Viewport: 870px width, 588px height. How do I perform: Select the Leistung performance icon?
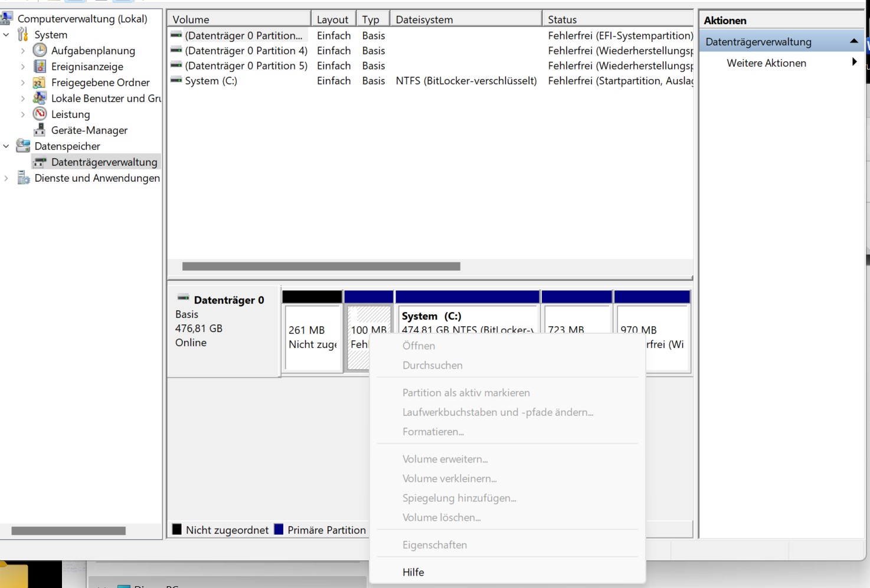40,114
